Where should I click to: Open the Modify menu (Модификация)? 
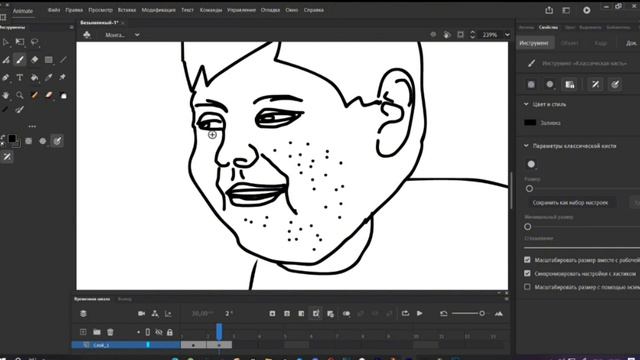tap(158, 10)
